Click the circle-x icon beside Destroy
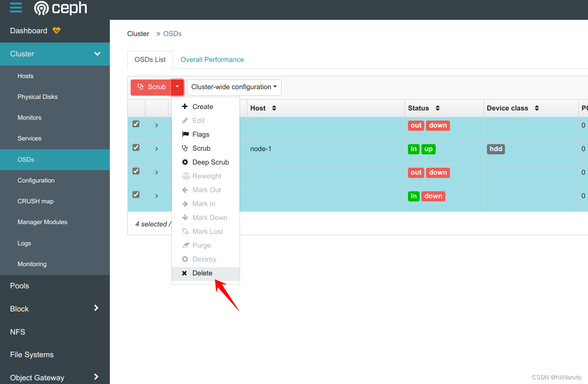 [185, 259]
